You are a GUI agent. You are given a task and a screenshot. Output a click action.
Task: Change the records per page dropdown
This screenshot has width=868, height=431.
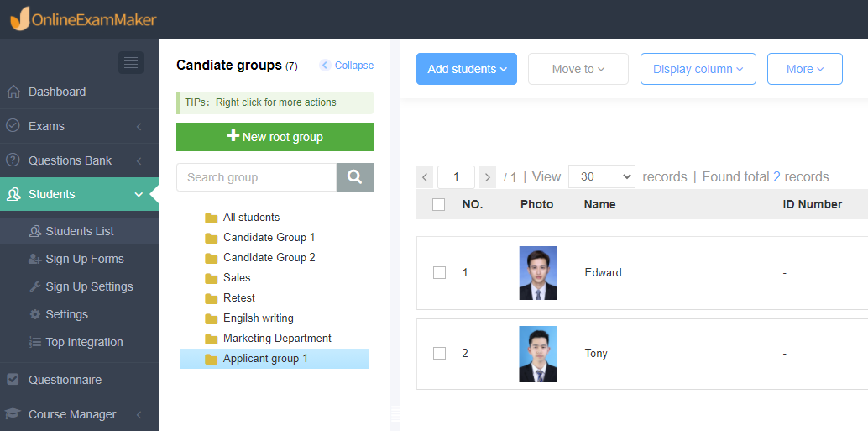pyautogui.click(x=602, y=176)
